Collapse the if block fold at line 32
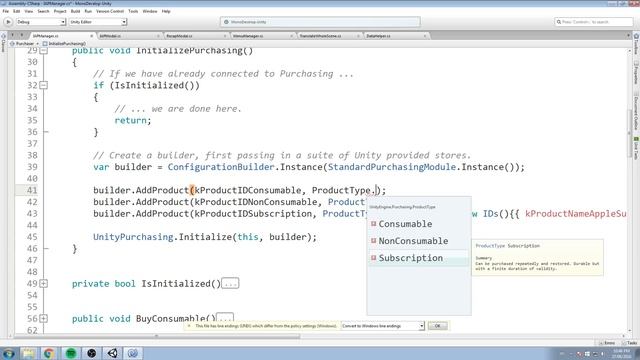The height and width of the screenshot is (360, 640). 44,85
